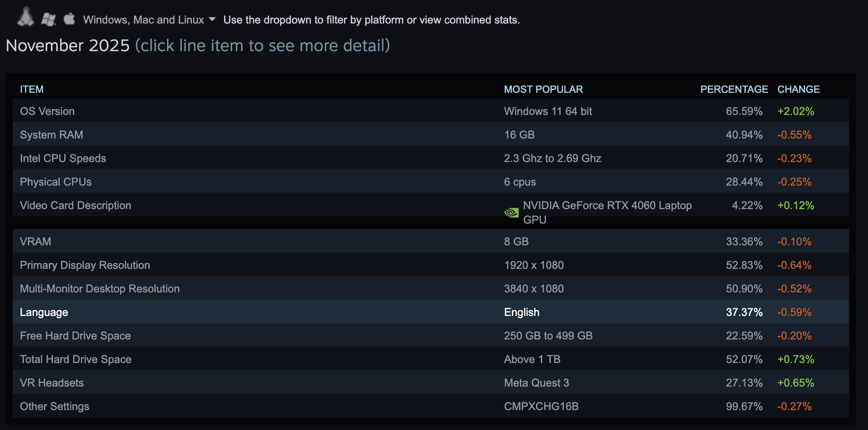Expand the System RAM row details

pyautogui.click(x=52, y=135)
